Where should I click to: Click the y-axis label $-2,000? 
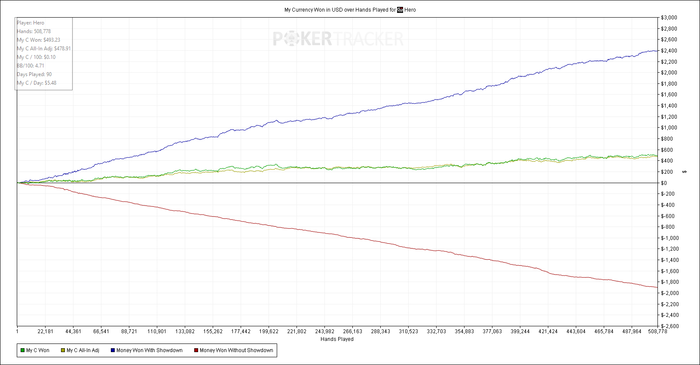[x=670, y=293]
